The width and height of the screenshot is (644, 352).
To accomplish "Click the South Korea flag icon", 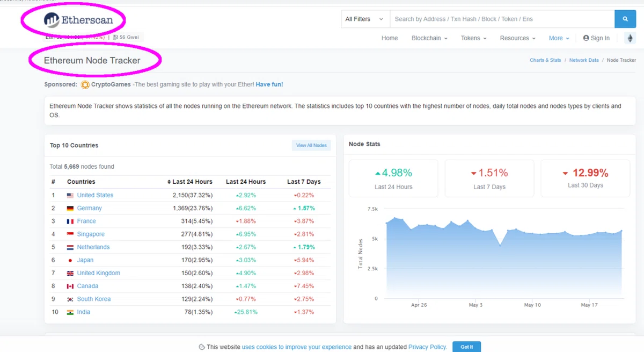I will click(70, 299).
